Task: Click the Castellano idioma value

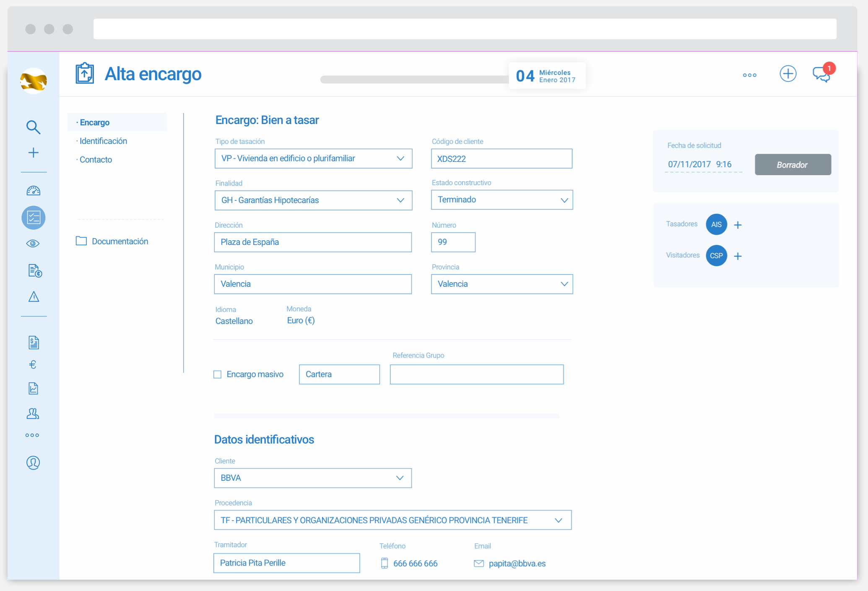Action: pos(234,321)
